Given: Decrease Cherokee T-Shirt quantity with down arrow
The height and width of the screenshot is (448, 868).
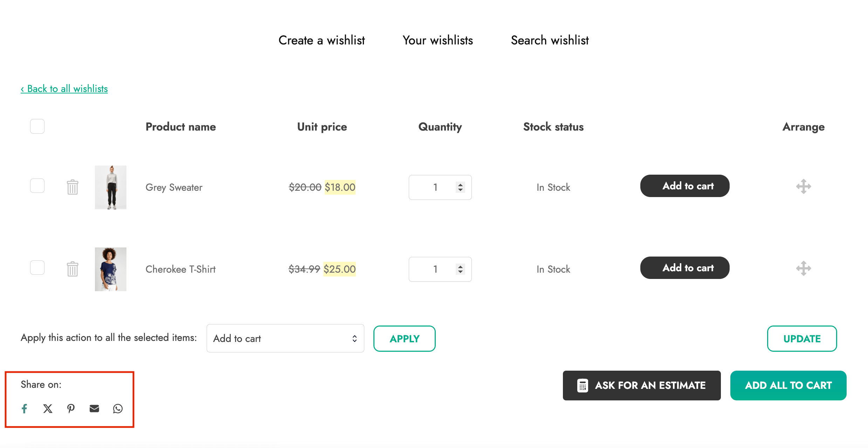Looking at the screenshot, I should click(x=460, y=272).
